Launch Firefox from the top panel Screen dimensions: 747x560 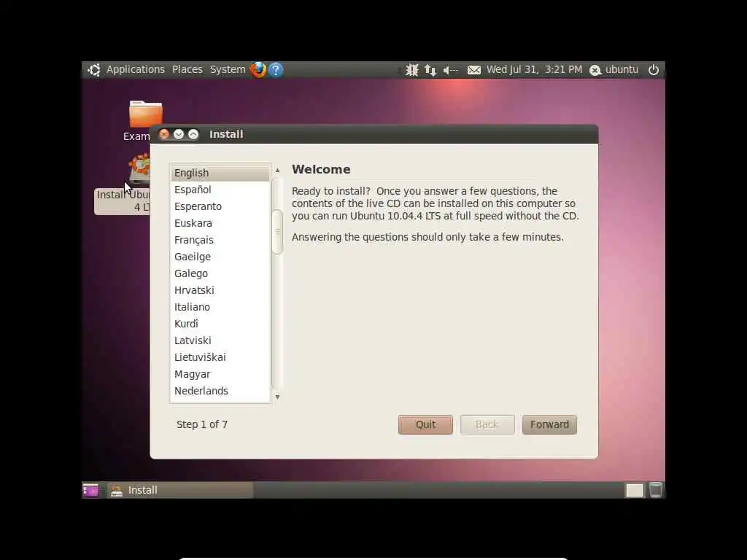pos(258,69)
